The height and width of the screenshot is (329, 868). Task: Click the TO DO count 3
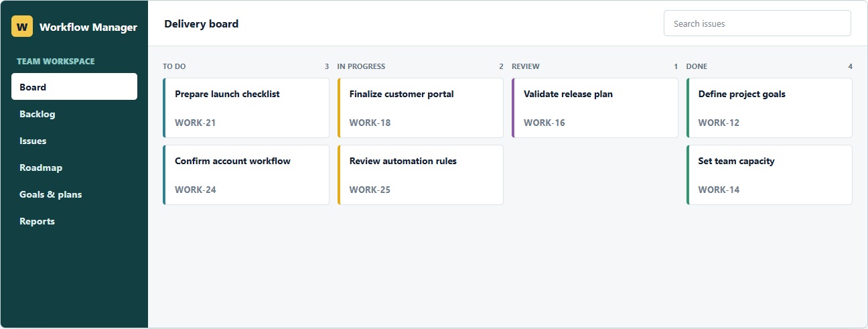327,66
